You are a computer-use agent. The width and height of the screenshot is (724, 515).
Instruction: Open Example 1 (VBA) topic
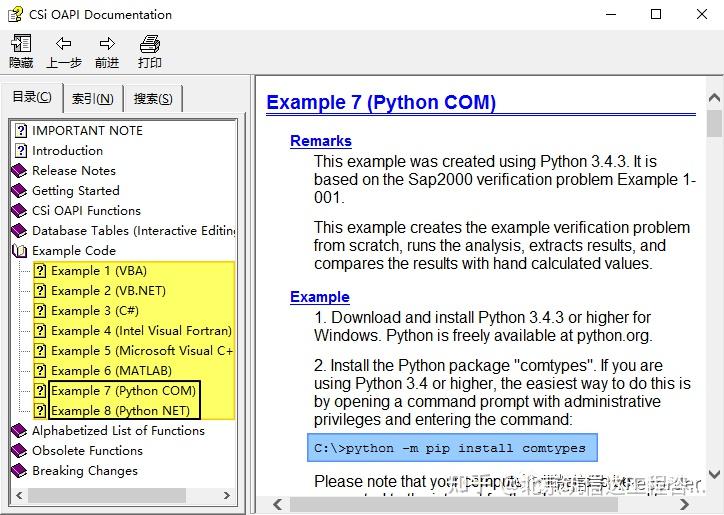coord(99,271)
